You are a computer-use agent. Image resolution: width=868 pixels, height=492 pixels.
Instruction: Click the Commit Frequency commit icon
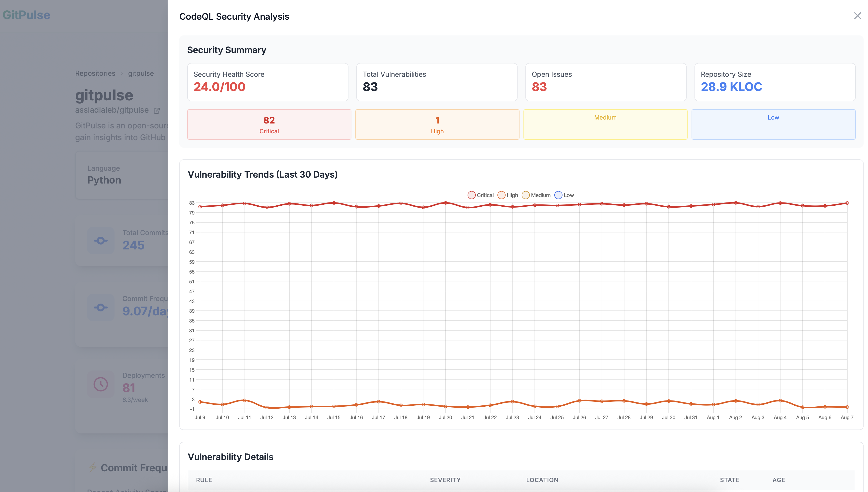click(x=101, y=307)
